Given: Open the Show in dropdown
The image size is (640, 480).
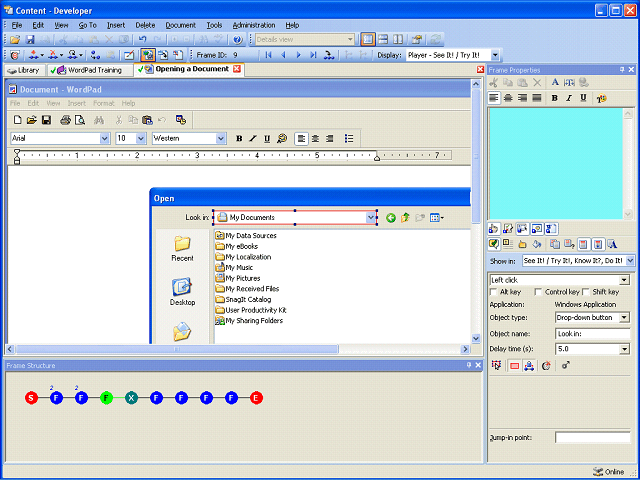Looking at the screenshot, I should (630, 260).
